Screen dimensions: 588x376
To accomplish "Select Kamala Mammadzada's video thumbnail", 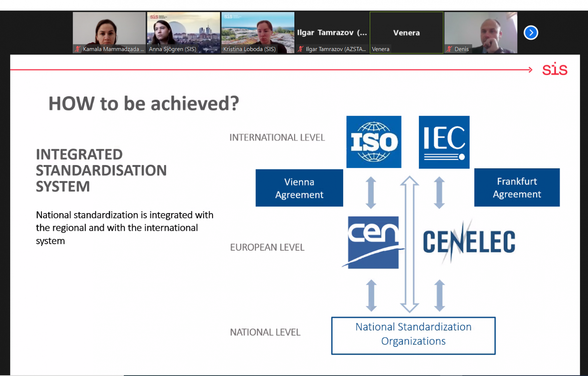I will point(109,33).
